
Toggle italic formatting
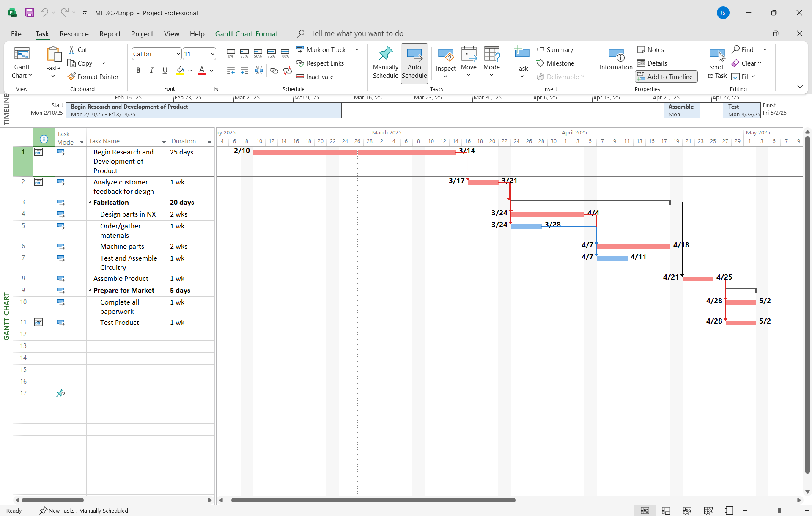tap(151, 70)
